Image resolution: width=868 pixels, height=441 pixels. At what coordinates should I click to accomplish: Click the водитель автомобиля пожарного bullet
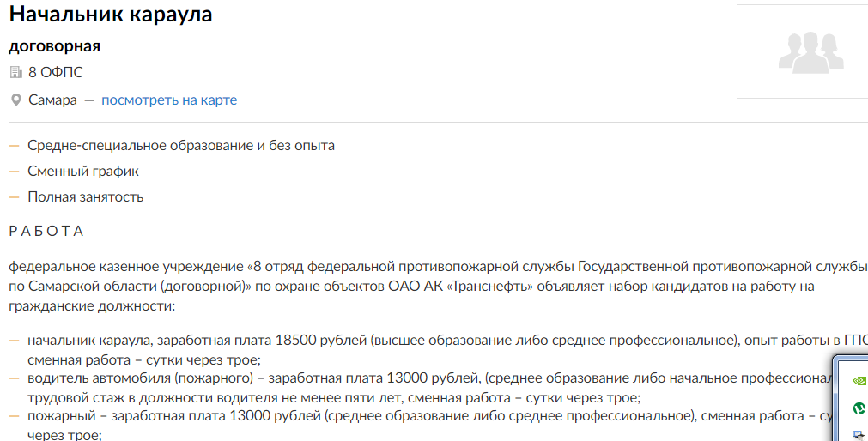pos(429,388)
